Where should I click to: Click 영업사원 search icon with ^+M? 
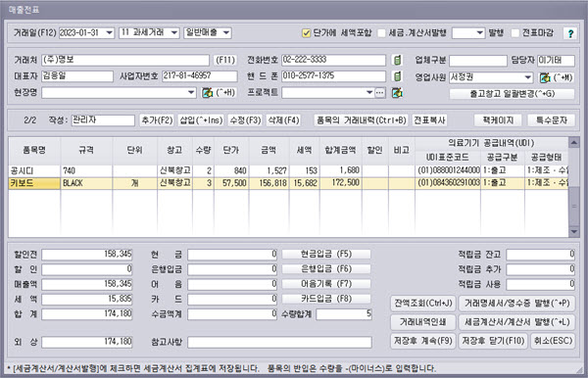tap(545, 78)
